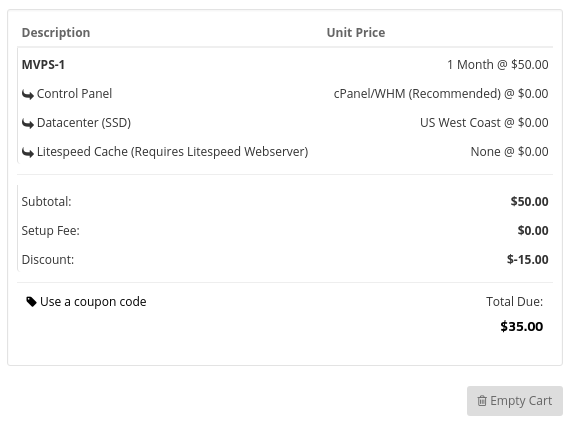Click the Subtotal $50.00 amount
Image resolution: width=587 pixels, height=436 pixels.
529,201
